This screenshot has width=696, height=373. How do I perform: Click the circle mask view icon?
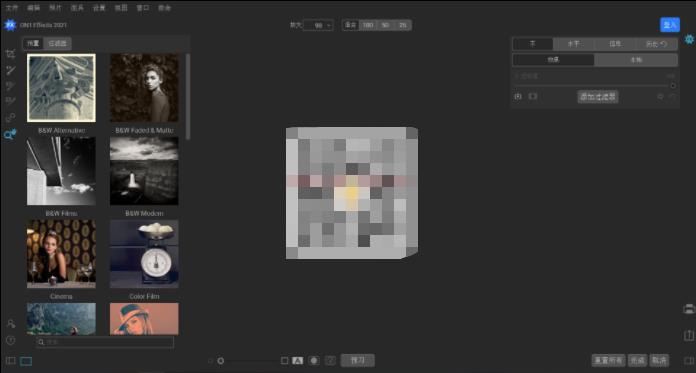pyautogui.click(x=314, y=361)
